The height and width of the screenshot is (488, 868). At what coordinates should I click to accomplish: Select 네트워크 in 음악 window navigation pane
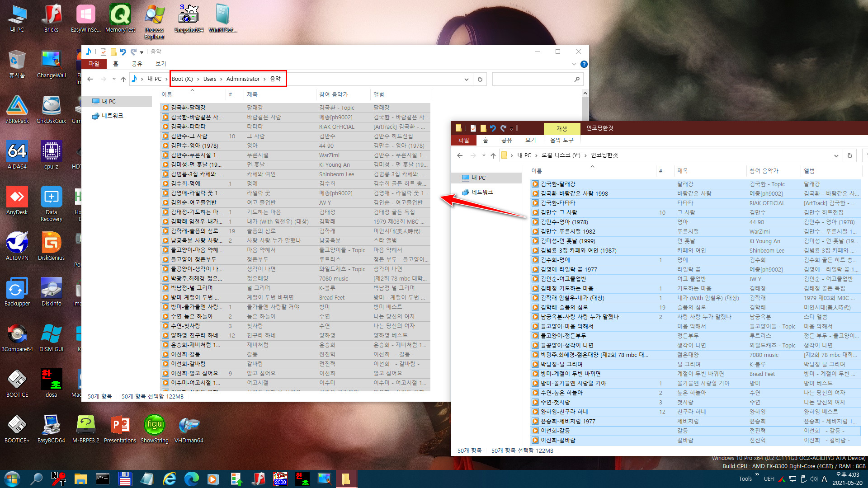112,116
